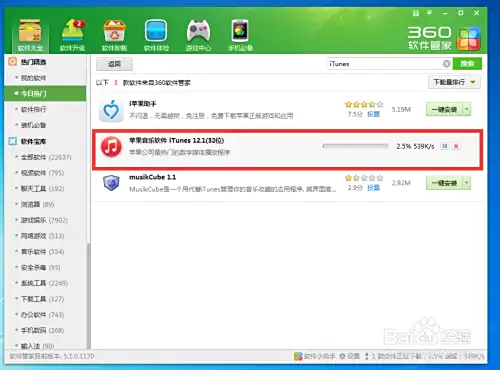Select 安全杀毒 (93) category

coord(40,268)
